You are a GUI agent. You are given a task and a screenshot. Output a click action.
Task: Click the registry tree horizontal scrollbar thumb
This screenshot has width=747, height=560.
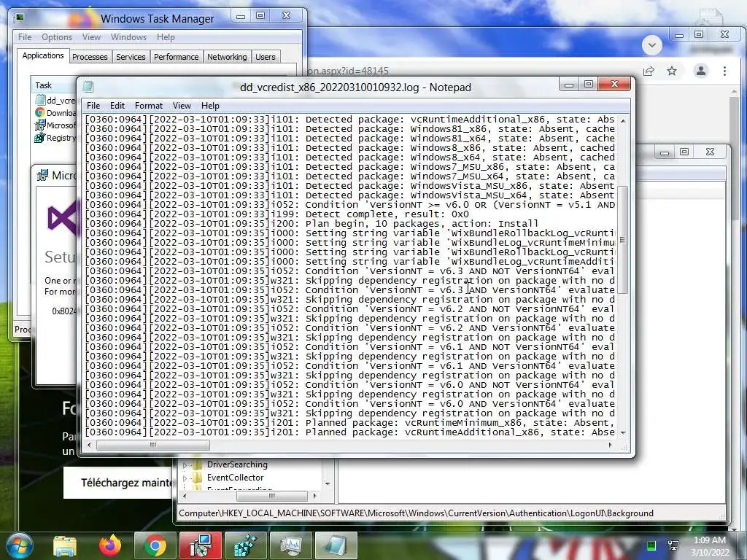pyautogui.click(x=271, y=496)
